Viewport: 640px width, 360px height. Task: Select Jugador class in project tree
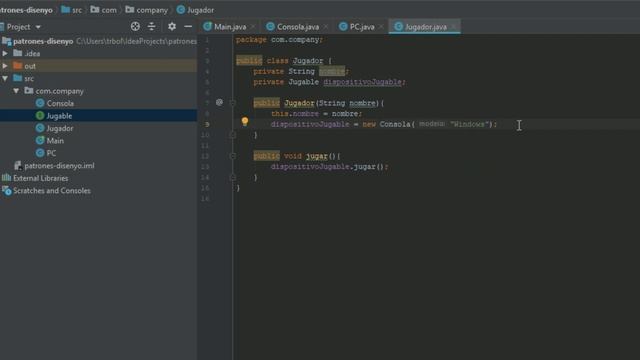60,128
